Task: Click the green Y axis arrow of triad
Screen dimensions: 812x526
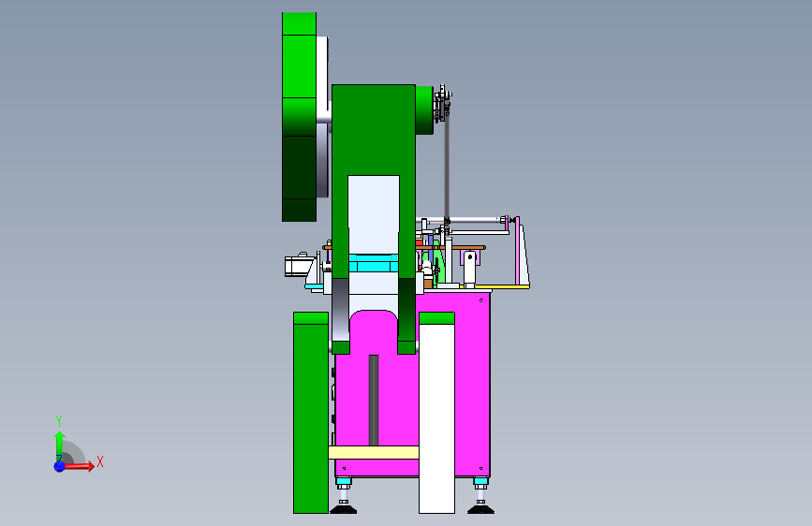Action: 59,446
